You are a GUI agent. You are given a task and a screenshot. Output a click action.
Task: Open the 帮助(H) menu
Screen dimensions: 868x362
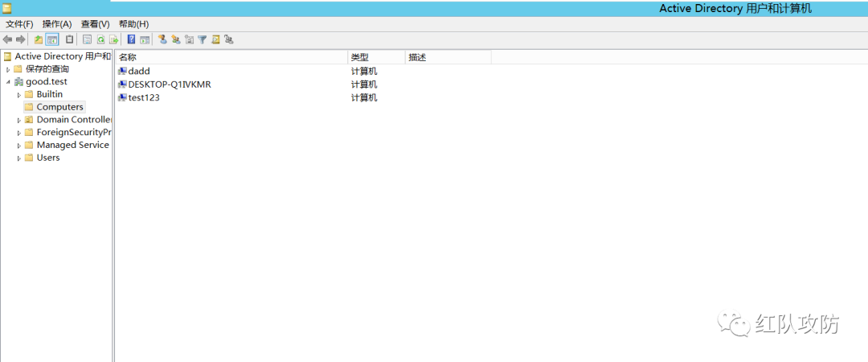133,24
